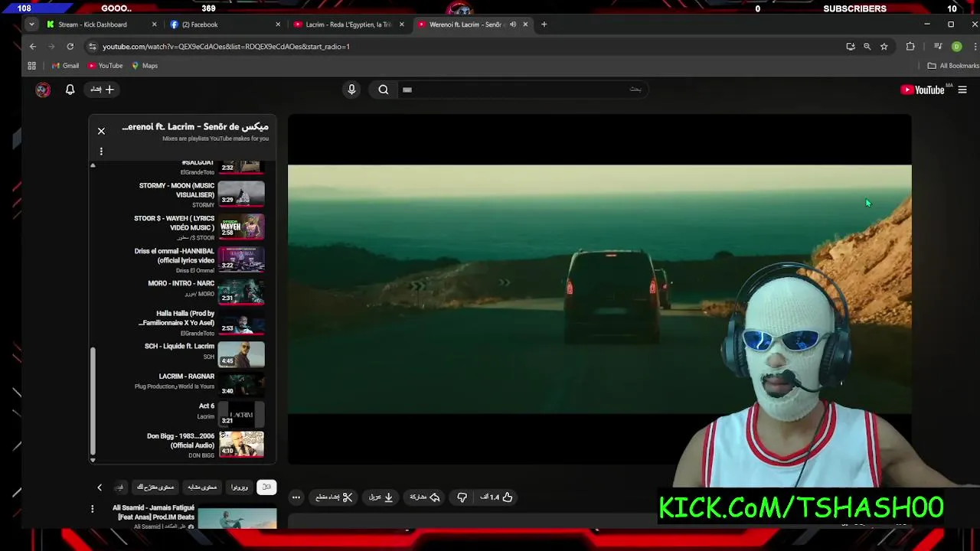
Task: Click the microphone voice search icon
Action: click(351, 90)
